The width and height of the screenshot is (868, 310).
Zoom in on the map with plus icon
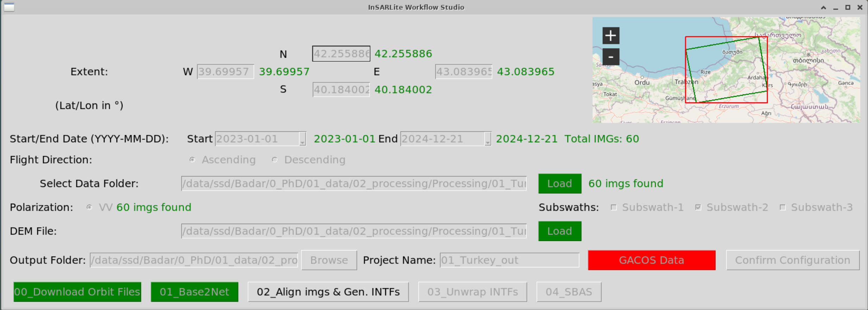(611, 36)
